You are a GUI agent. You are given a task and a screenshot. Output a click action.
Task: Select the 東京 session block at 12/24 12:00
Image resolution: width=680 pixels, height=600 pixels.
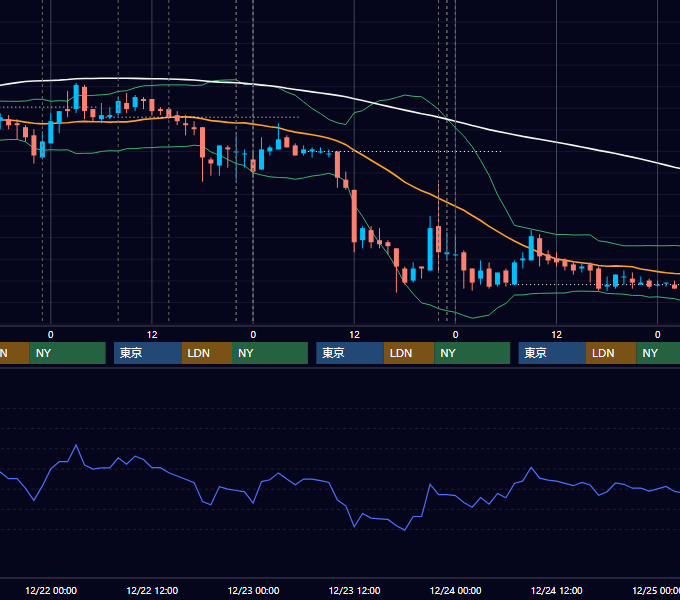[x=552, y=353]
